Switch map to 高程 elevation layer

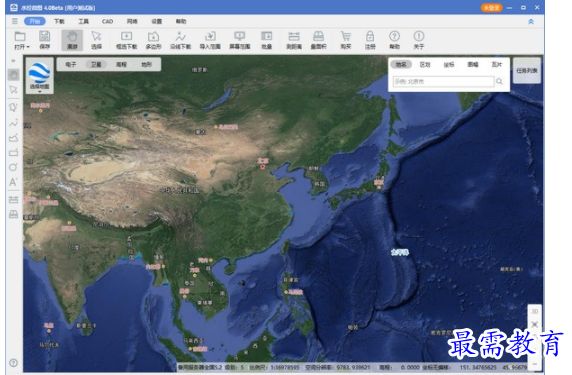121,64
